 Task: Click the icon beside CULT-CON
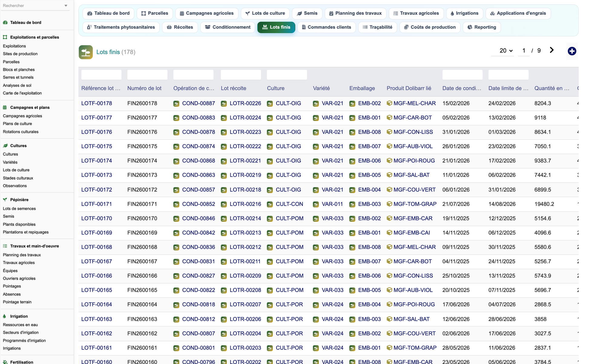tap(270, 204)
